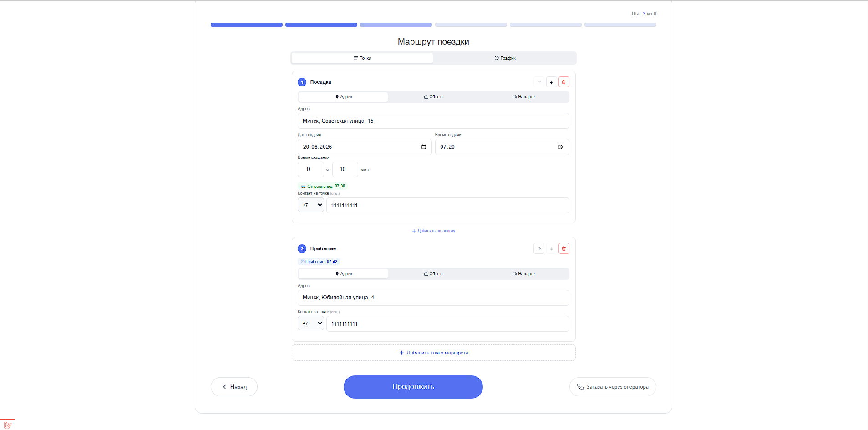
Task: Click the Назад button
Action: pos(234,387)
